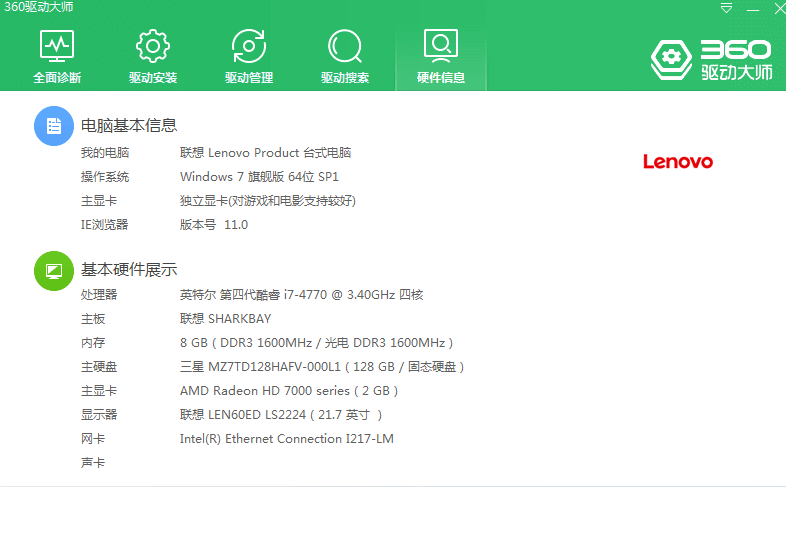Click the 内存 8 GB memory entry
The image size is (786, 541).
pyautogui.click(x=316, y=343)
